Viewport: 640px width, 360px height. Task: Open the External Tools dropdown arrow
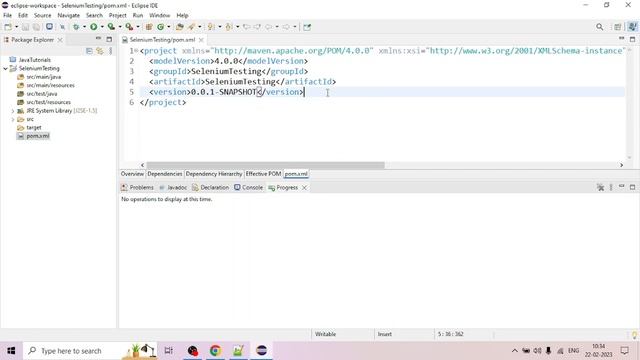pos(138,27)
